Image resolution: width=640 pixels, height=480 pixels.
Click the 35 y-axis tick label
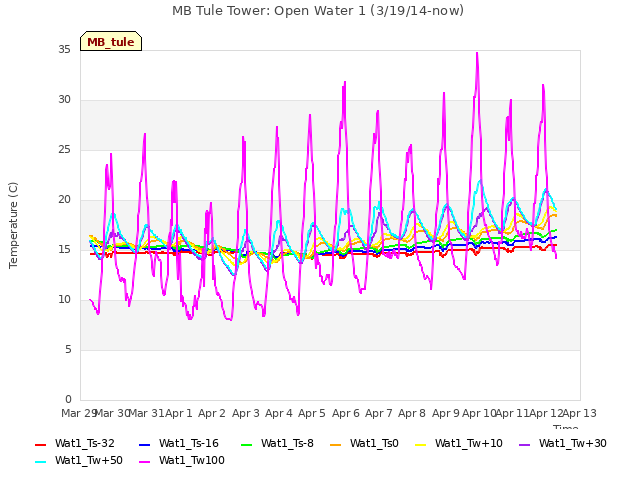(x=64, y=49)
